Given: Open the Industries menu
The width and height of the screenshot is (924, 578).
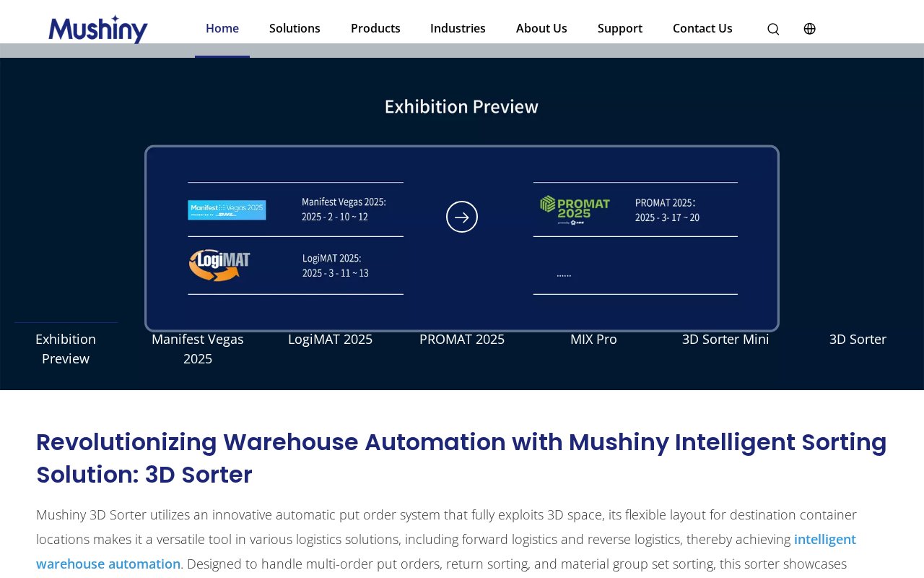Looking at the screenshot, I should pyautogui.click(x=458, y=28).
